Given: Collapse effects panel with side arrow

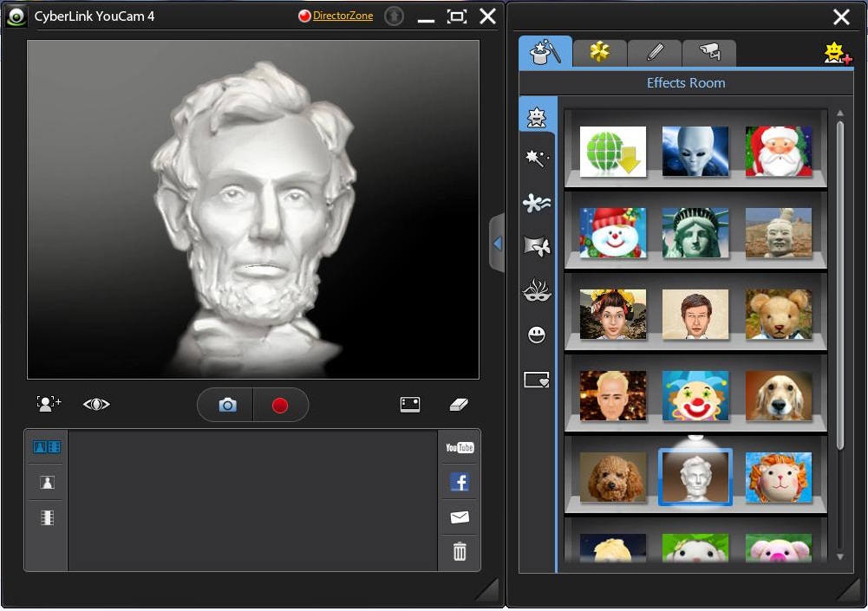Looking at the screenshot, I should (497, 243).
